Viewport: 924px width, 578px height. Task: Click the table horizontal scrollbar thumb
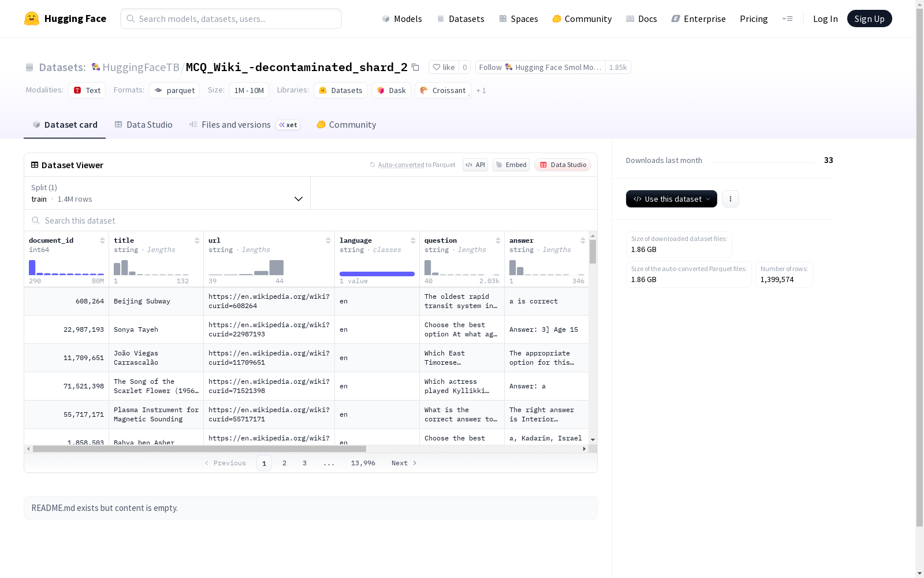[x=199, y=449]
